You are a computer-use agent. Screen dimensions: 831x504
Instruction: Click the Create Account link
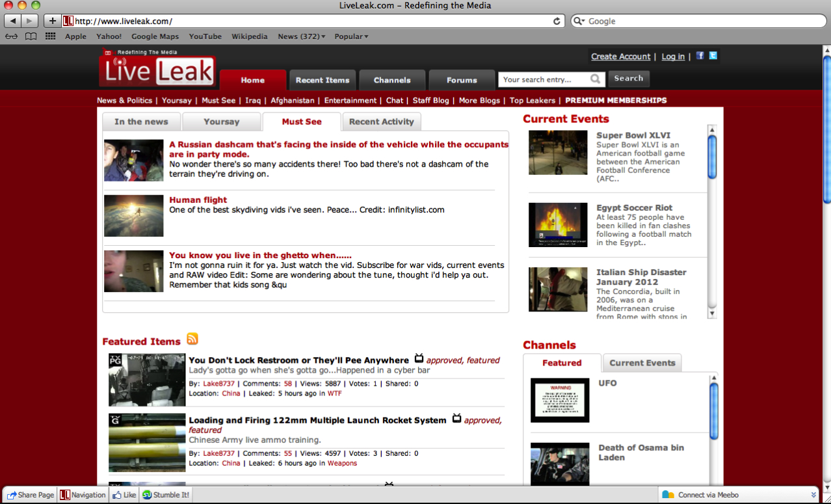621,57
